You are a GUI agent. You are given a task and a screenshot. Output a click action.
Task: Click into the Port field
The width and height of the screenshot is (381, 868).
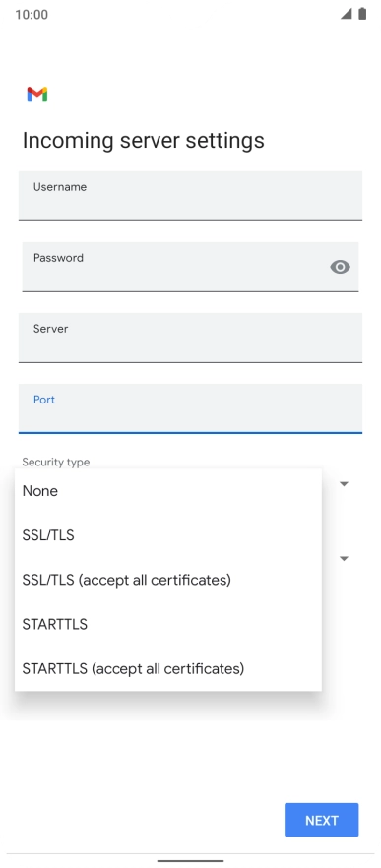coord(191,408)
